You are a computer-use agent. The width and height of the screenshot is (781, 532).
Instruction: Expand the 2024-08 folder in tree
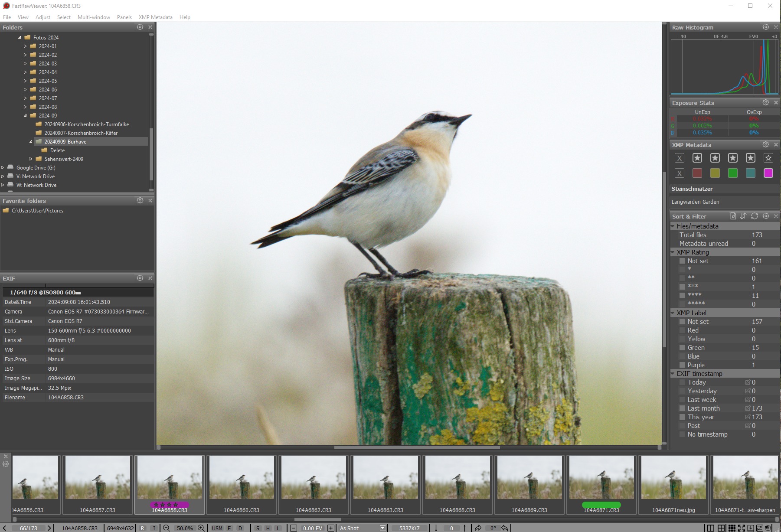25,107
